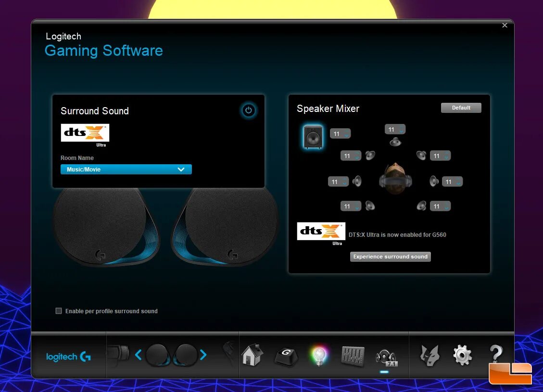Screen dimensions: 543x392
Task: Click the listener head in mixer
Action: click(395, 179)
